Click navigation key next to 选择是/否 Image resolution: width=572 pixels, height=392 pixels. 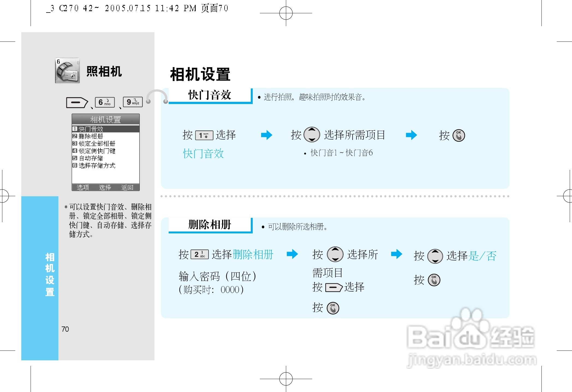pos(435,256)
